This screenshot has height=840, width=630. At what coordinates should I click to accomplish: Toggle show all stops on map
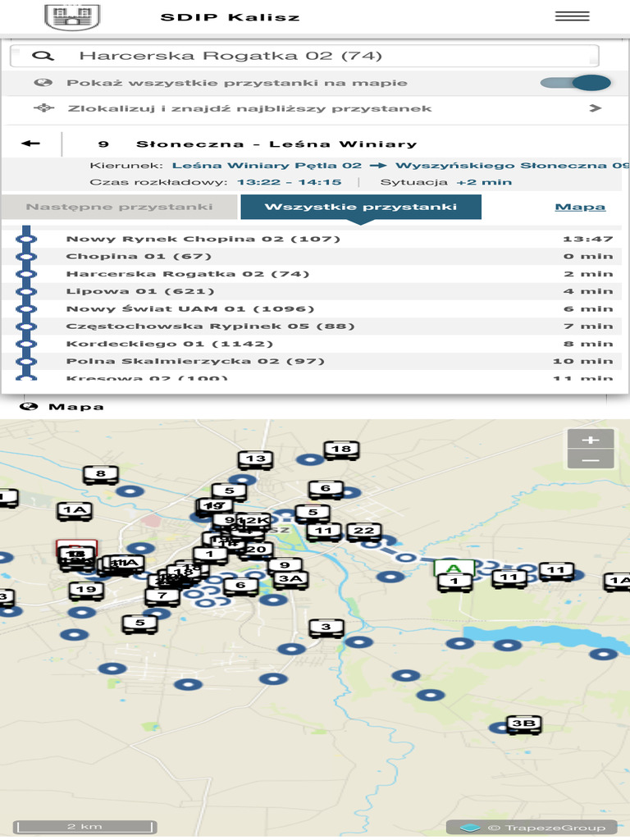click(x=575, y=83)
